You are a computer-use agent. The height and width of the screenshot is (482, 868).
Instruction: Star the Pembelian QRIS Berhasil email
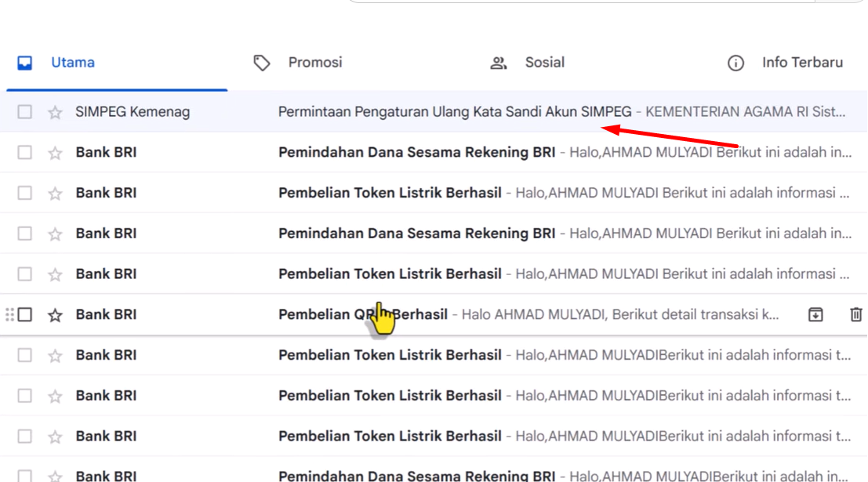[x=55, y=315]
